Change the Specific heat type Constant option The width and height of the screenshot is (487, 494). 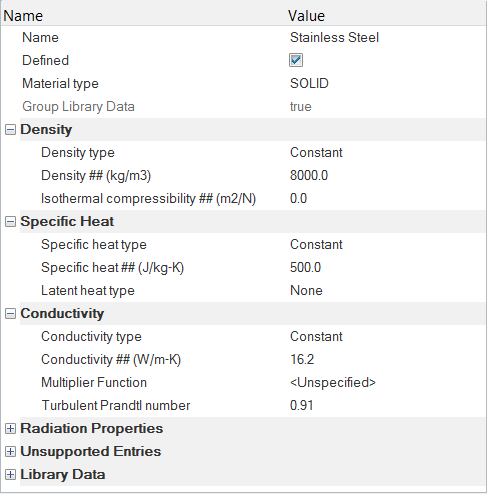pos(386,245)
